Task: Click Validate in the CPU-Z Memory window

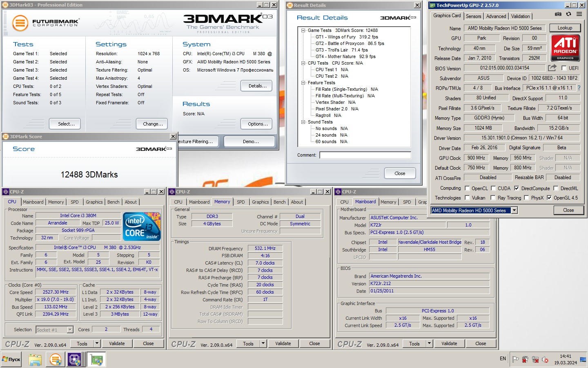Action: click(x=283, y=343)
